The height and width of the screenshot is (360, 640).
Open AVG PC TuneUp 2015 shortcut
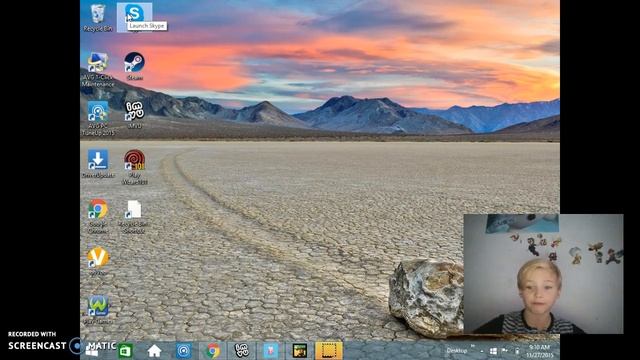tap(98, 118)
